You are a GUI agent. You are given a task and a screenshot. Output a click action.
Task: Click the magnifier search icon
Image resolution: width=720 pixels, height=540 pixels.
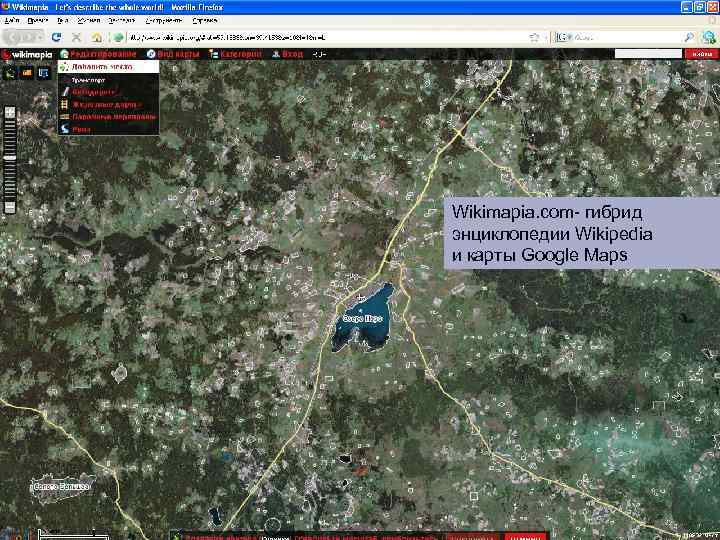(689, 37)
